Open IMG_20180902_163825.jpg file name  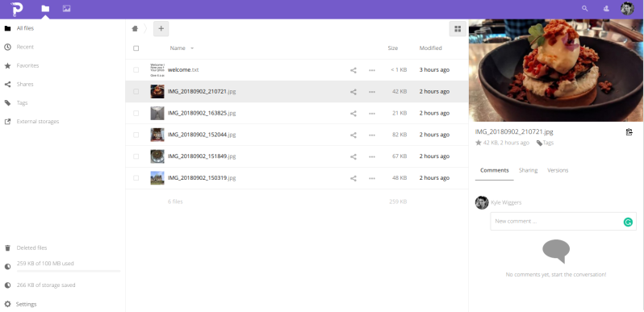click(x=202, y=113)
